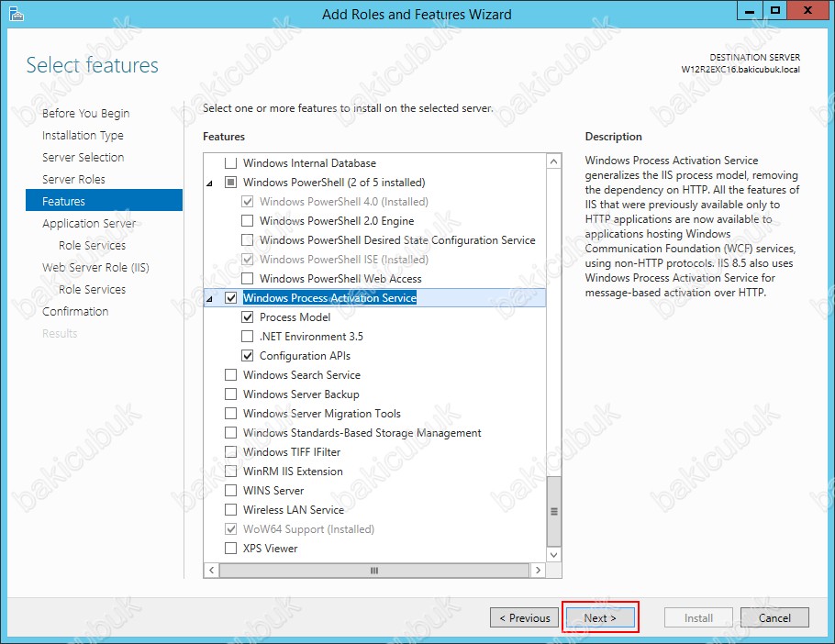Viewport: 835px width, 644px height.
Task: Uncheck the Process Model checkbox
Action: (247, 317)
